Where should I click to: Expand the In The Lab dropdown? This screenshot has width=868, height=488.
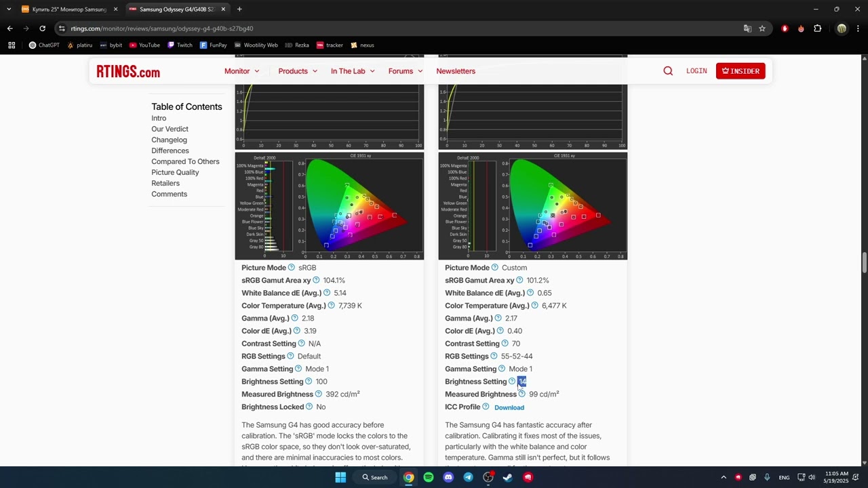click(353, 71)
